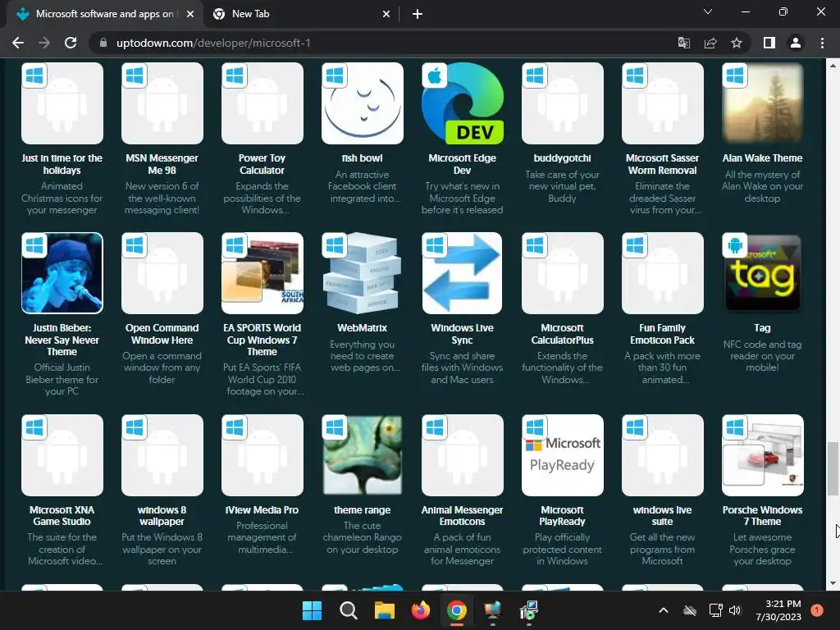Open Windows Live Sync title link
This screenshot has height=630, width=840.
click(463, 334)
